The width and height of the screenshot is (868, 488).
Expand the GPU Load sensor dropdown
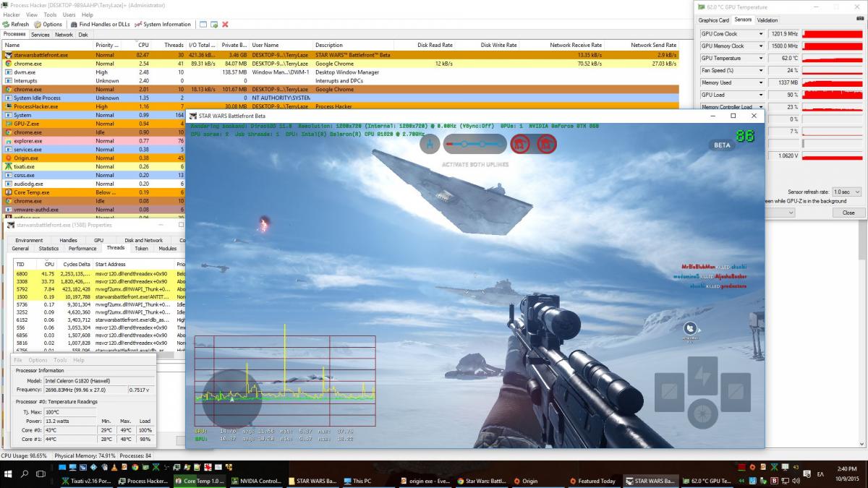coord(760,95)
